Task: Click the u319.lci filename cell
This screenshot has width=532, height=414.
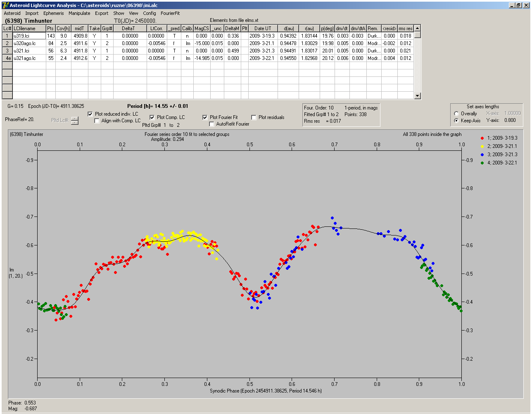Action: 29,36
